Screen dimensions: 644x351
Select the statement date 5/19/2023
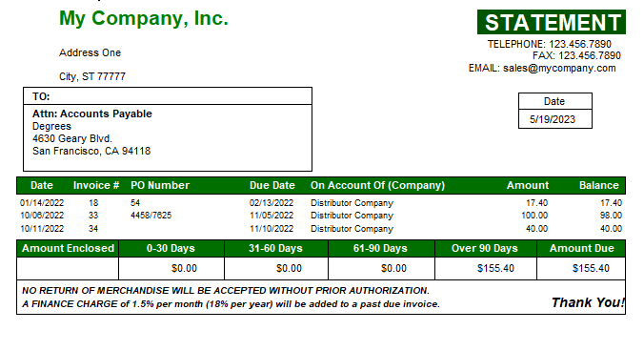(553, 119)
